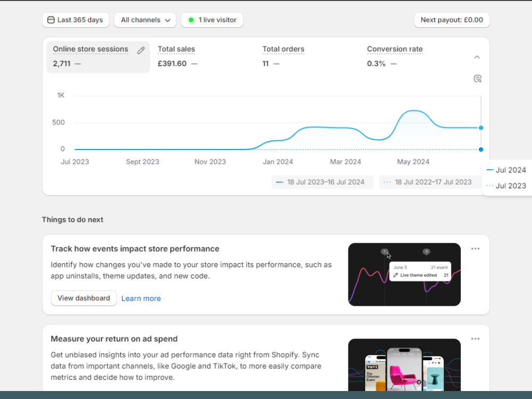Click the Things to do next heading
Viewport: 532px width, 399px height.
(72, 220)
